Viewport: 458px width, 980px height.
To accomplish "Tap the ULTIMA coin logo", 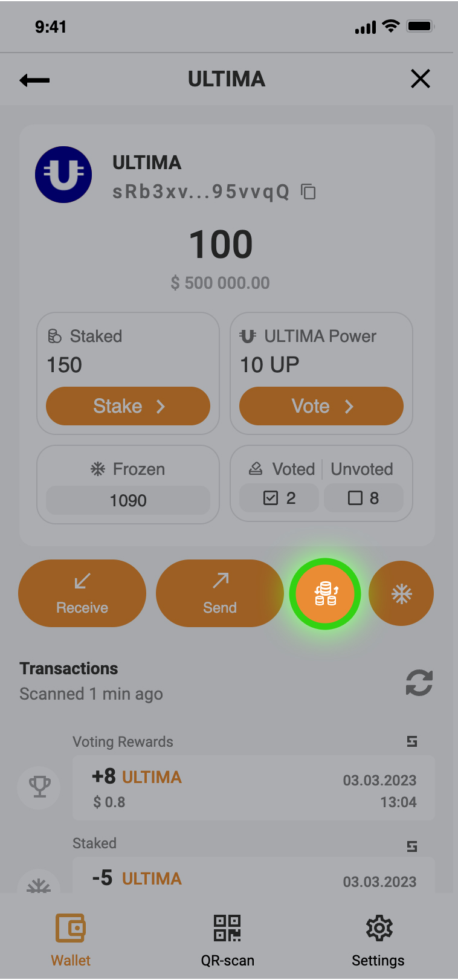I will click(x=63, y=175).
